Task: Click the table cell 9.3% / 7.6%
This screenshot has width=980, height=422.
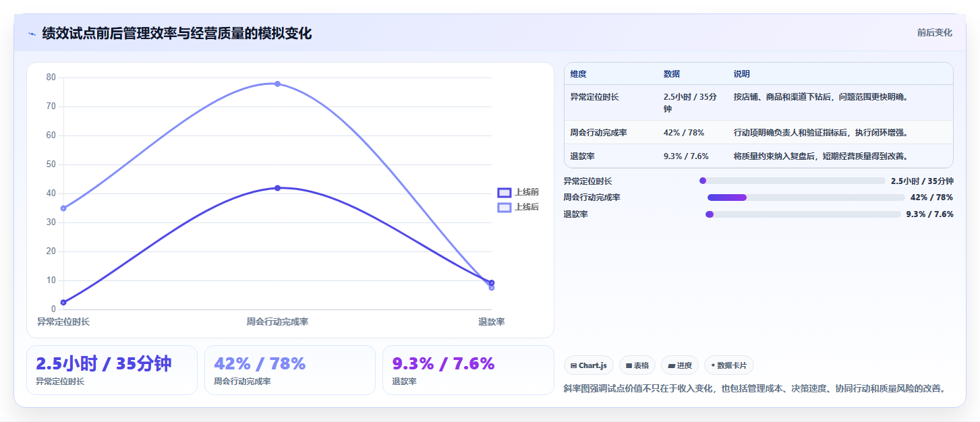Action: point(686,156)
